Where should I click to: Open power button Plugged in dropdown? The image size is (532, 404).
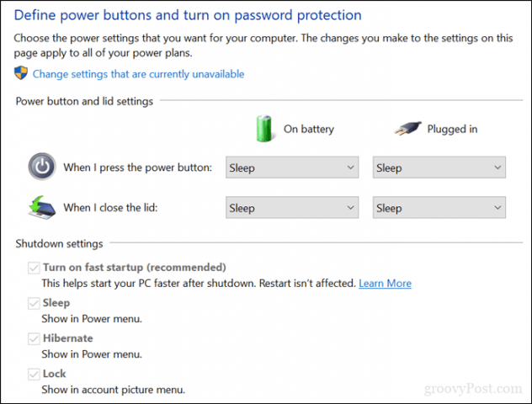click(439, 167)
